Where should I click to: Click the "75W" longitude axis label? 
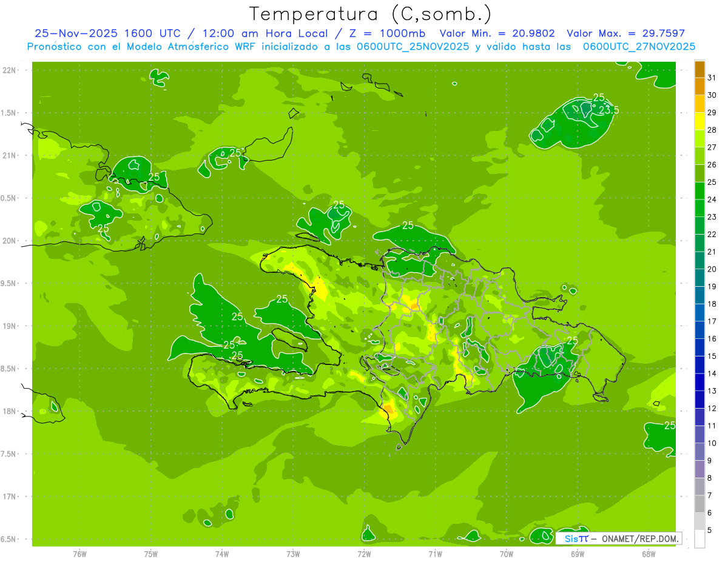(x=151, y=554)
